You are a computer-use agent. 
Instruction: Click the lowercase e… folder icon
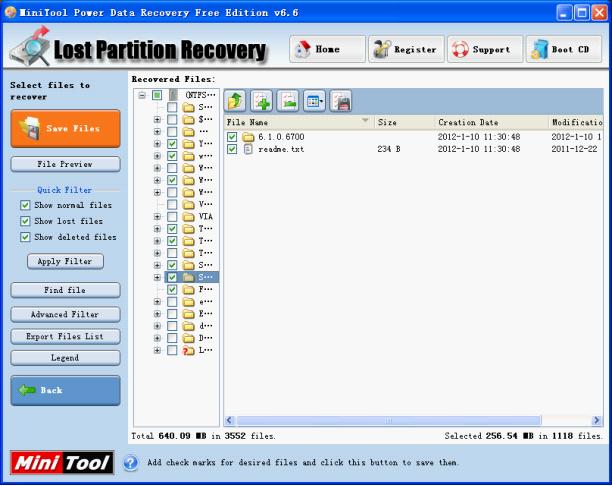[x=189, y=302]
